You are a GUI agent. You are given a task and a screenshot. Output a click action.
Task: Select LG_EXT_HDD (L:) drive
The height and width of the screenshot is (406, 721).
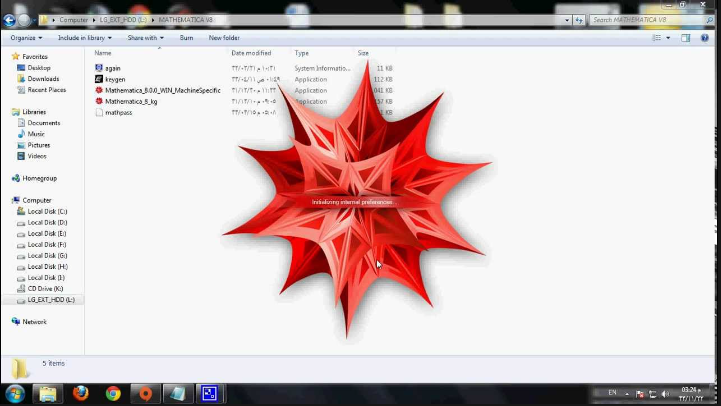[x=51, y=300]
